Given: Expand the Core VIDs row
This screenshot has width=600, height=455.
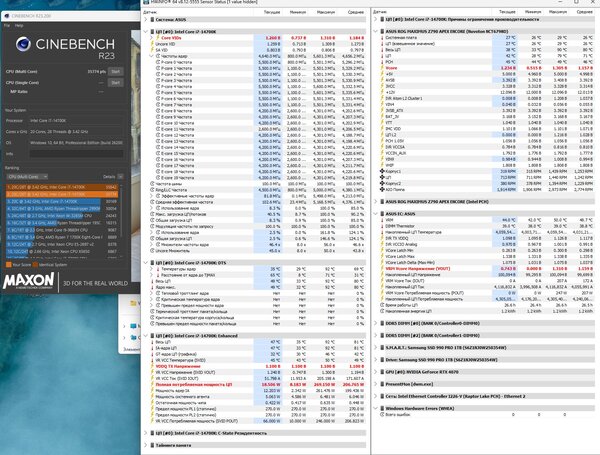Looking at the screenshot, I should tap(152, 38).
